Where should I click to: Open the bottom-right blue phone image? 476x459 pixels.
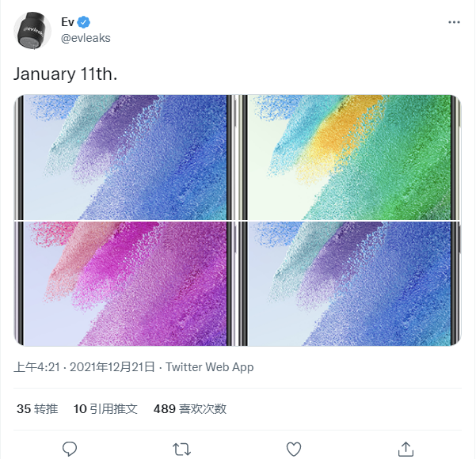(349, 283)
